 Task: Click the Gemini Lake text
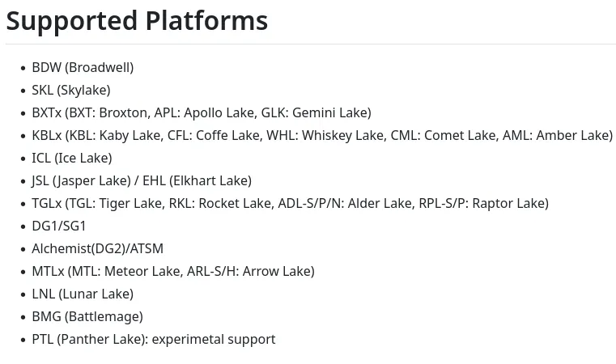tap(329, 113)
